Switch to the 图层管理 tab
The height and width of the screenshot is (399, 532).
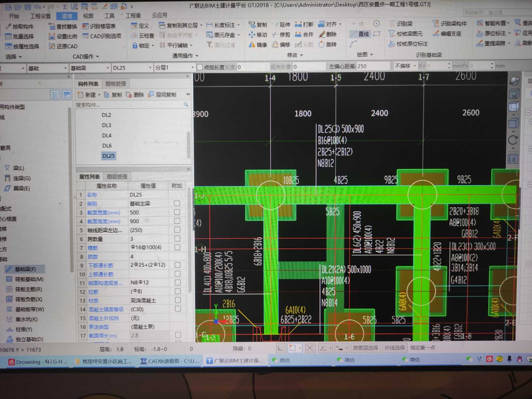tap(117, 177)
